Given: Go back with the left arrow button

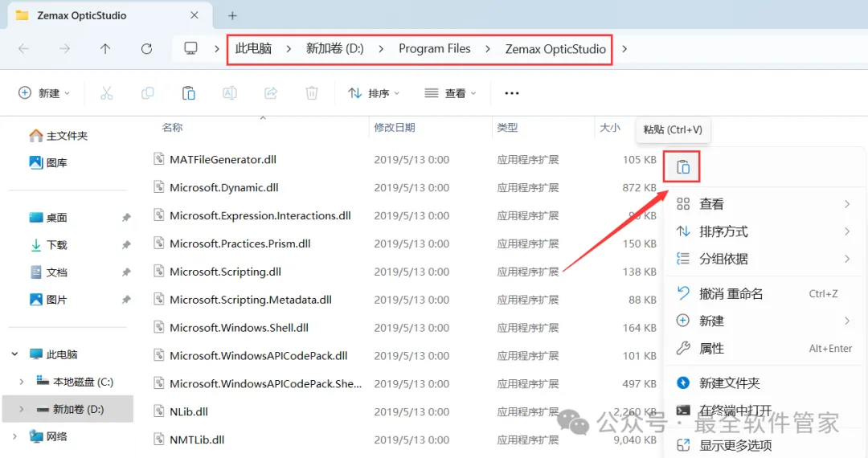Looking at the screenshot, I should click(x=24, y=49).
